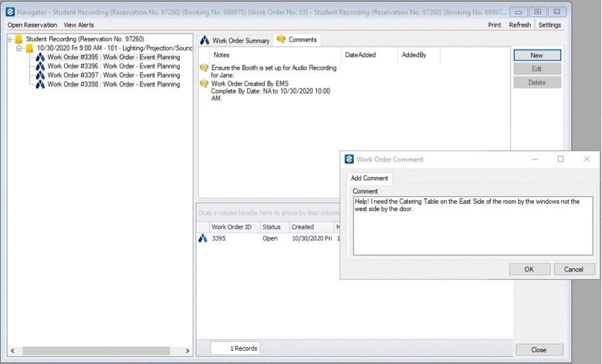
Task: Open the Open Reservation menu
Action: 32,25
